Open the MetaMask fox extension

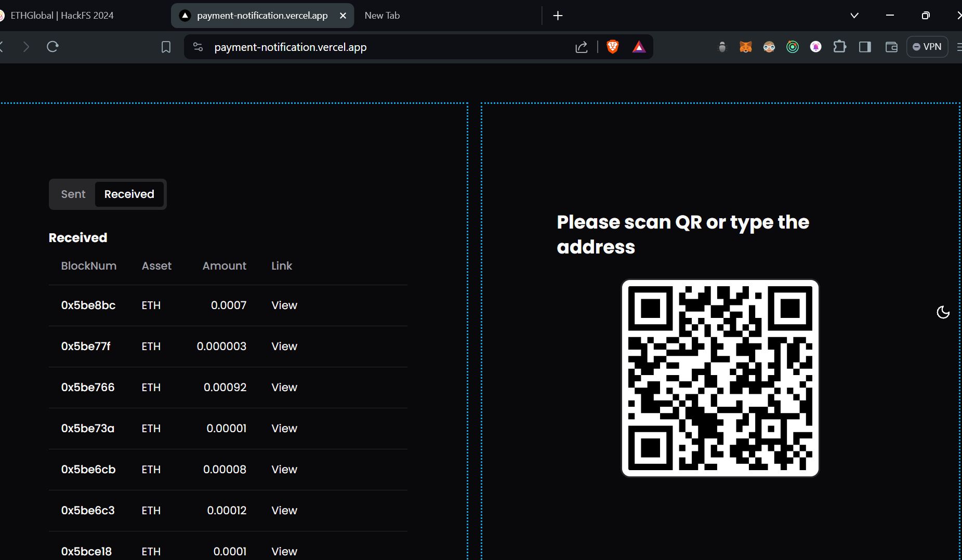746,47
